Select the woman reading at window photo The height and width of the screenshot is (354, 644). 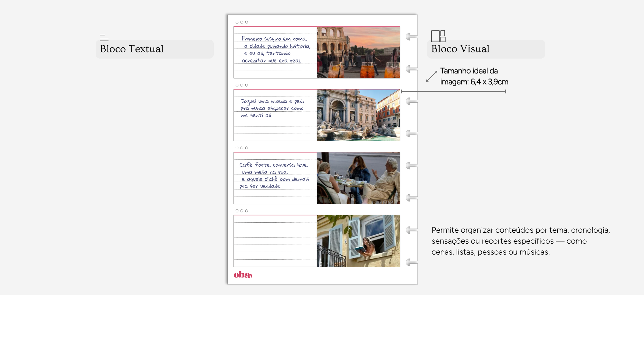click(358, 241)
